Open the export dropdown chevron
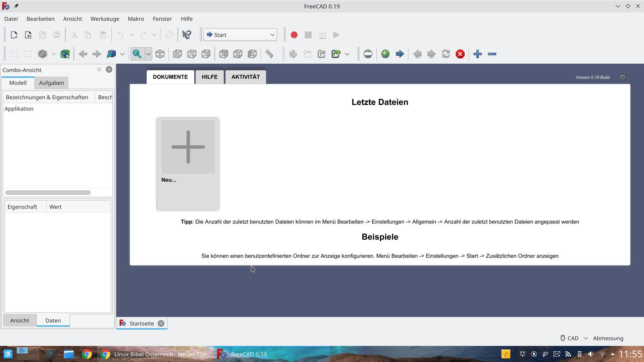The height and width of the screenshot is (362, 644). click(x=347, y=54)
